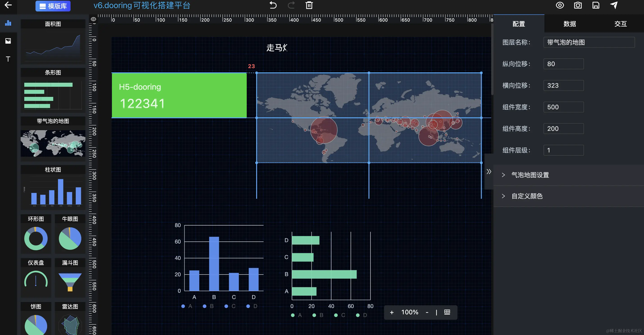
Task: Select the 牛眼图 chart thumbnail
Action: click(x=70, y=234)
